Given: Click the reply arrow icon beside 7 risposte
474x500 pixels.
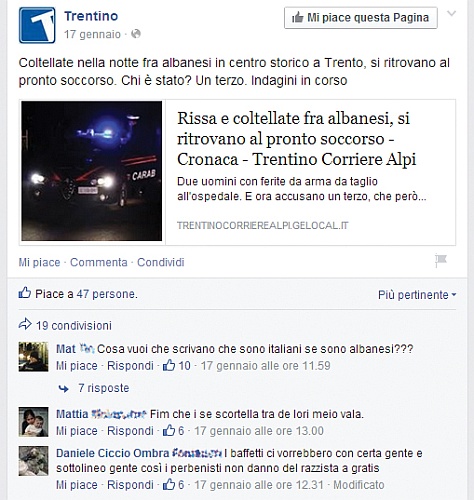Looking at the screenshot, I should [x=64, y=389].
